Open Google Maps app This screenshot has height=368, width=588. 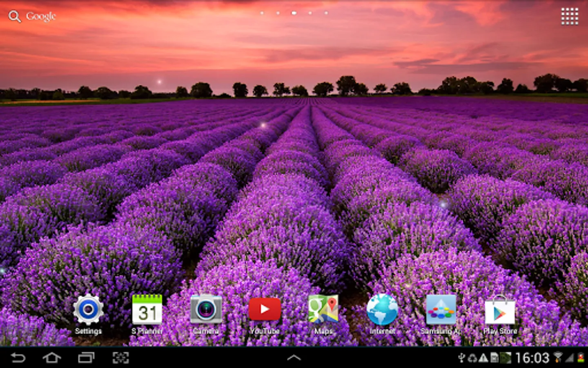323,310
